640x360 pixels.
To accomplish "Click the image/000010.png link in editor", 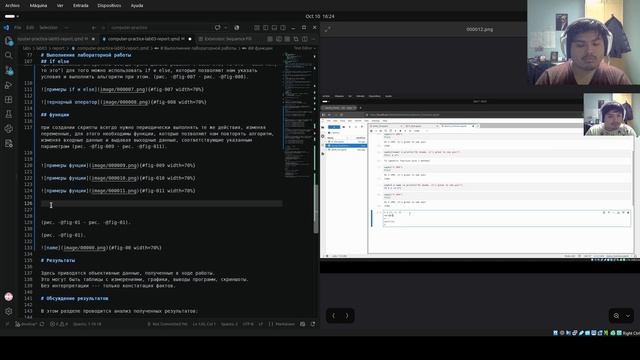I will click(x=114, y=178).
